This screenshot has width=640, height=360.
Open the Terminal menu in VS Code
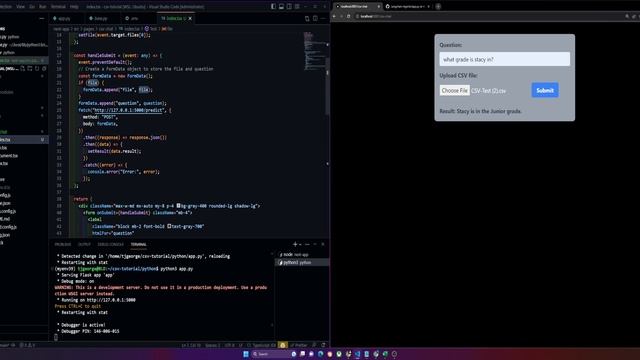point(58,7)
